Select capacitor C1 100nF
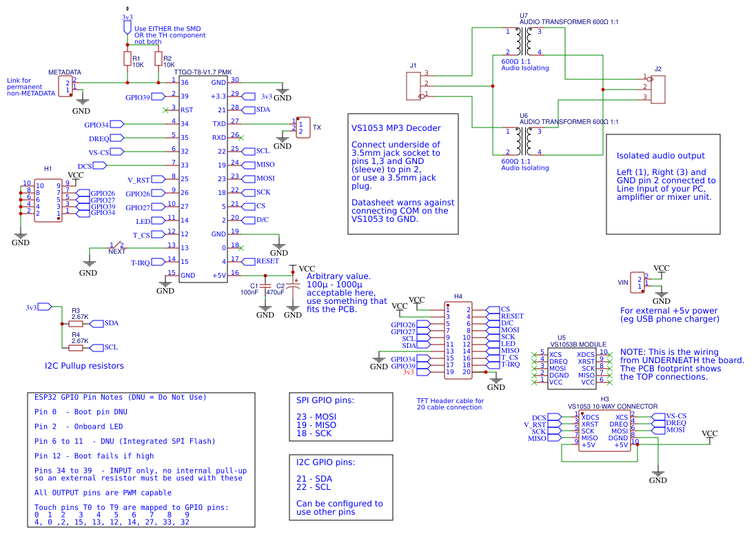The width and height of the screenshot is (756, 534). tap(265, 286)
